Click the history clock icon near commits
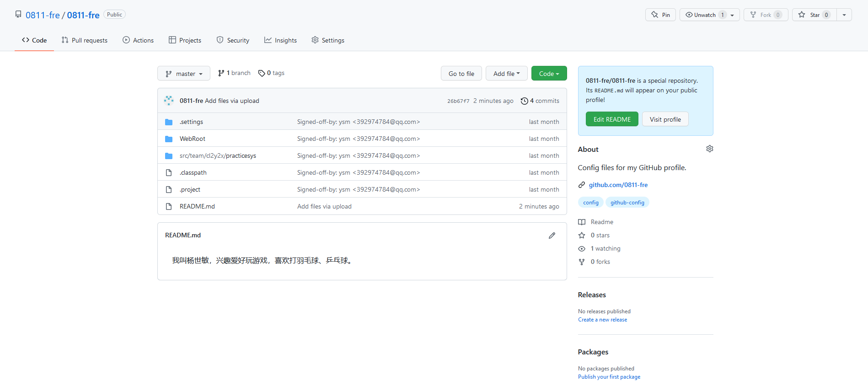The height and width of the screenshot is (391, 868). (x=525, y=101)
